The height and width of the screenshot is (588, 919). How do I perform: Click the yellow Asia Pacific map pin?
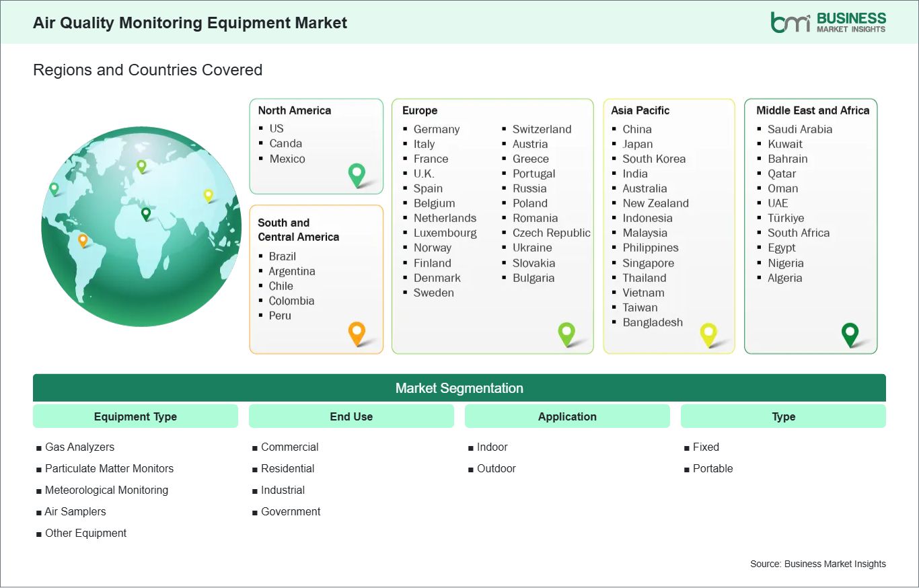708,334
